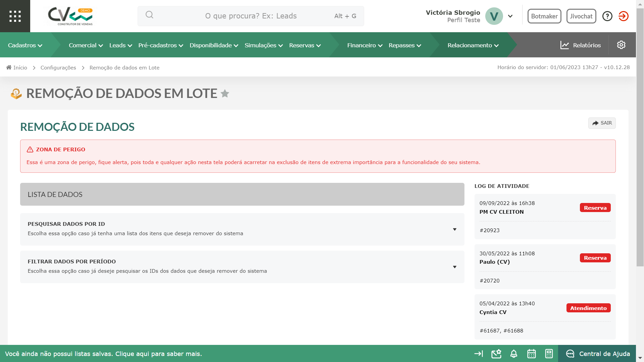Image resolution: width=644 pixels, height=362 pixels.
Task: Click the Botmaker button
Action: pyautogui.click(x=544, y=16)
